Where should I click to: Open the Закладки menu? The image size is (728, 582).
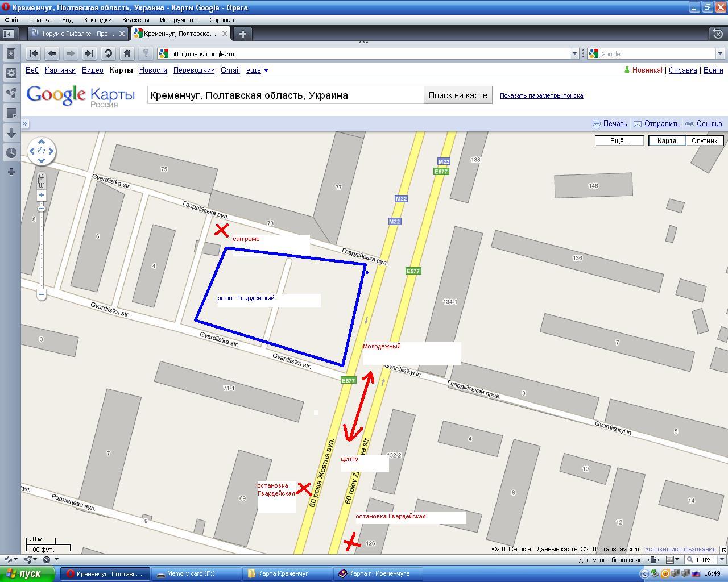click(x=97, y=20)
